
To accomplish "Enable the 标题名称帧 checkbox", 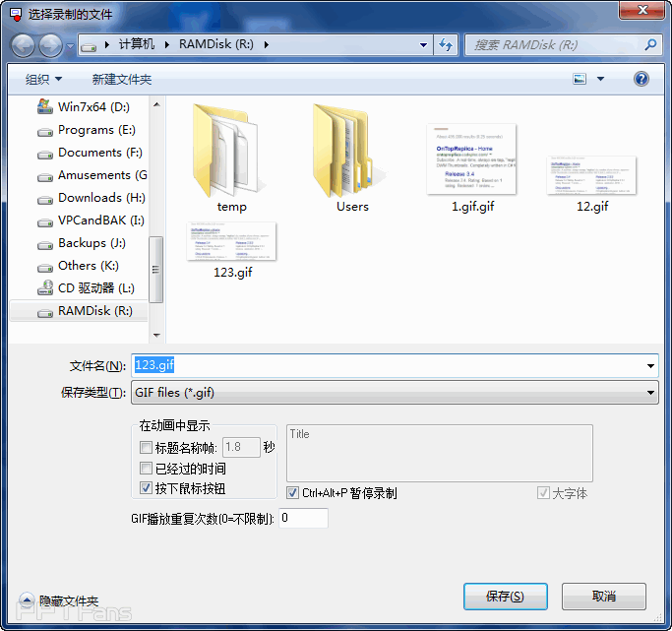I will (147, 448).
